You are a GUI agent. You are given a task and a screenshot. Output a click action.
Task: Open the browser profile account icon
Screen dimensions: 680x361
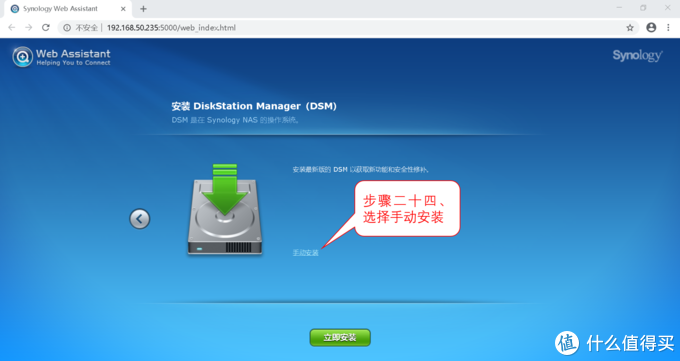tap(651, 27)
